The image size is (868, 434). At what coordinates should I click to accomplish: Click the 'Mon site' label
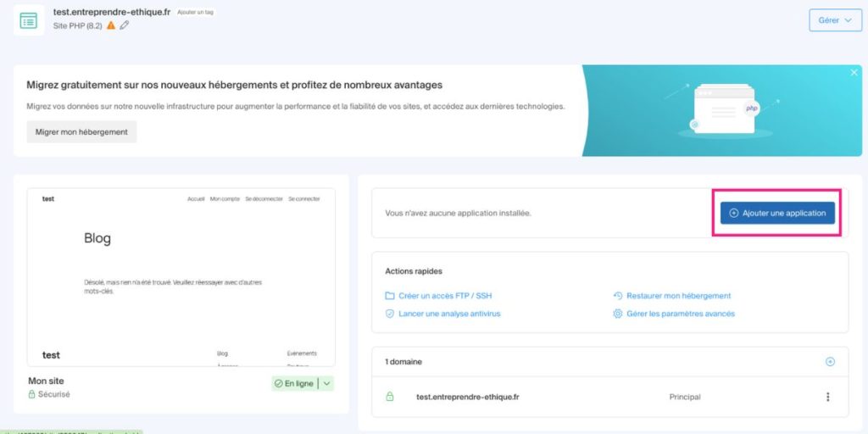click(46, 381)
